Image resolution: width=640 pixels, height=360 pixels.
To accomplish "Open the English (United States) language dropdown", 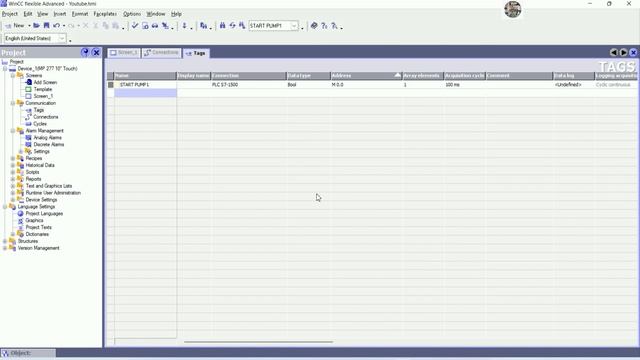I will pos(62,38).
